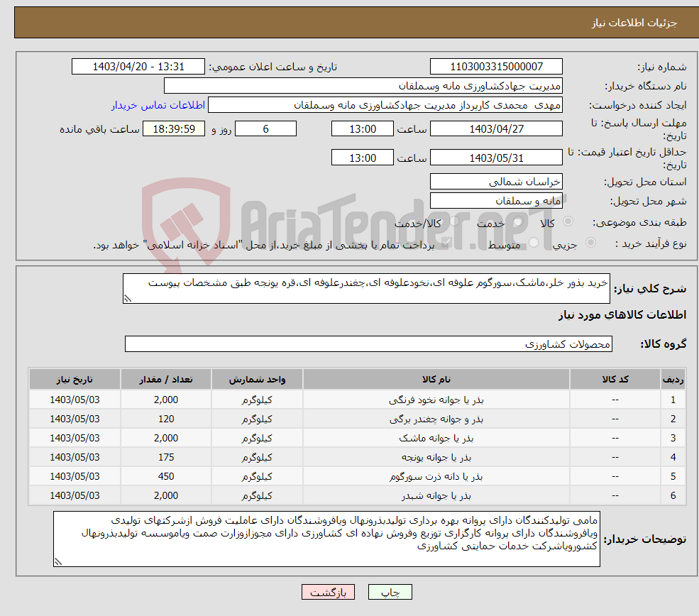Select the متوسط purchase type radio

534,243
